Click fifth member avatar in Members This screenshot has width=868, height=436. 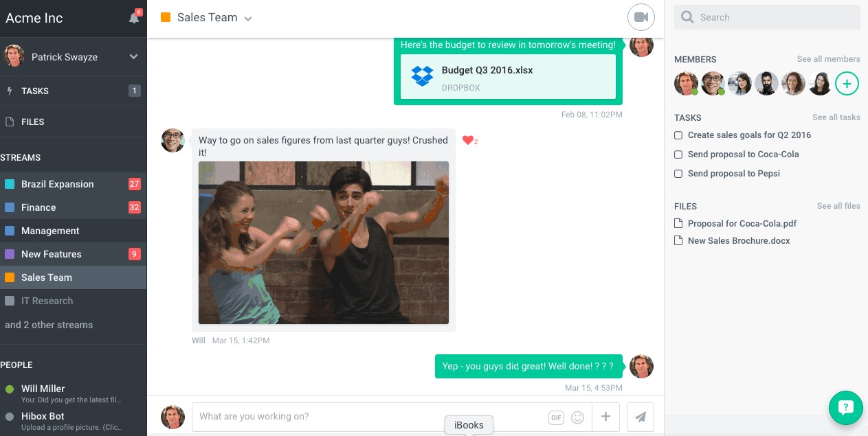click(x=793, y=84)
